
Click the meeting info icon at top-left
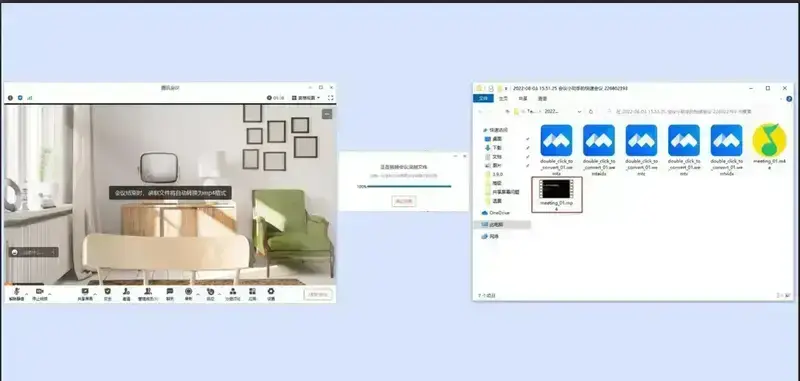point(10,97)
